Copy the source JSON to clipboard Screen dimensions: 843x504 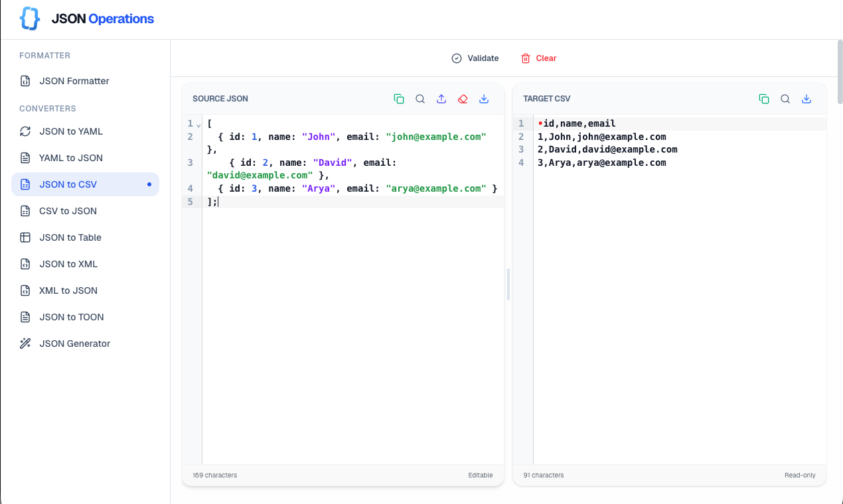[399, 98]
